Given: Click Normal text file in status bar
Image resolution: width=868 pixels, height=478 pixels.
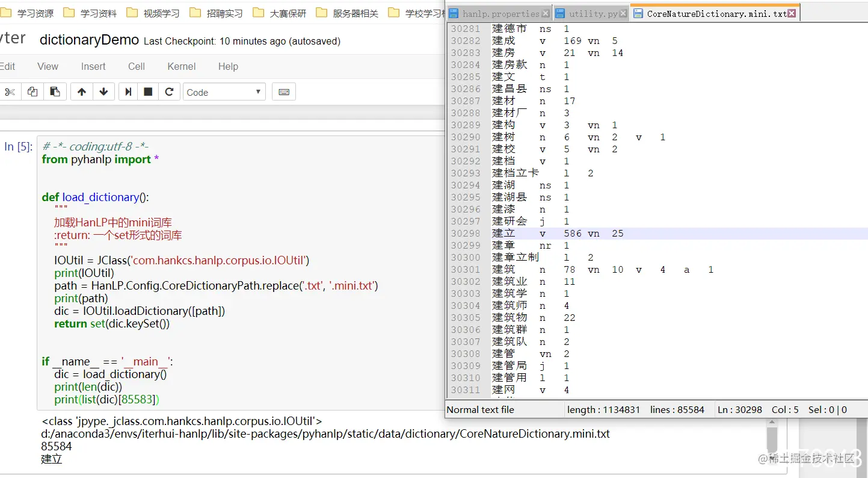Looking at the screenshot, I should point(481,410).
